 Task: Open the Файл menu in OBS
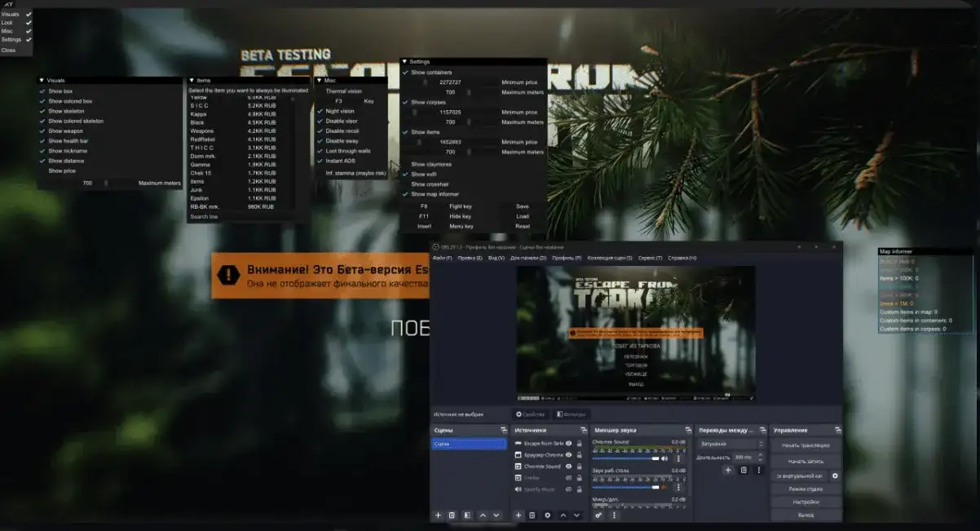point(443,258)
